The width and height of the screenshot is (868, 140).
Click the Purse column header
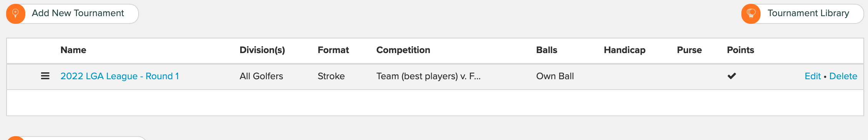[689, 50]
